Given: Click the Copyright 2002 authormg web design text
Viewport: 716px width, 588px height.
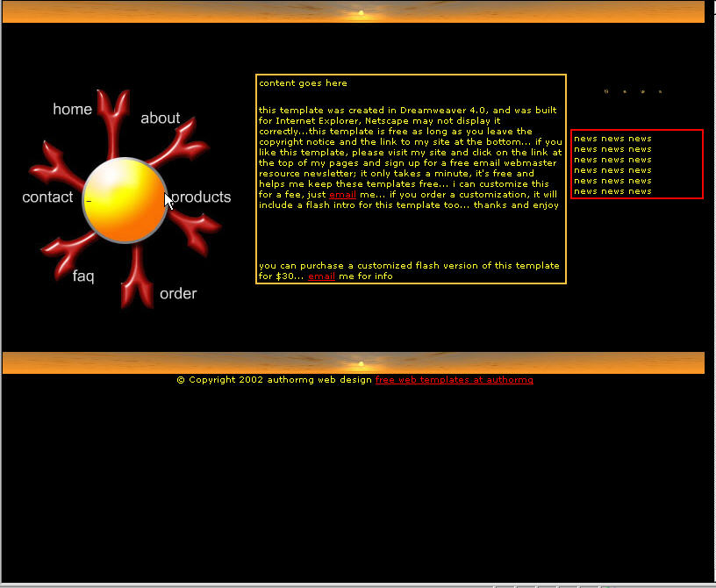Looking at the screenshot, I should [x=275, y=380].
